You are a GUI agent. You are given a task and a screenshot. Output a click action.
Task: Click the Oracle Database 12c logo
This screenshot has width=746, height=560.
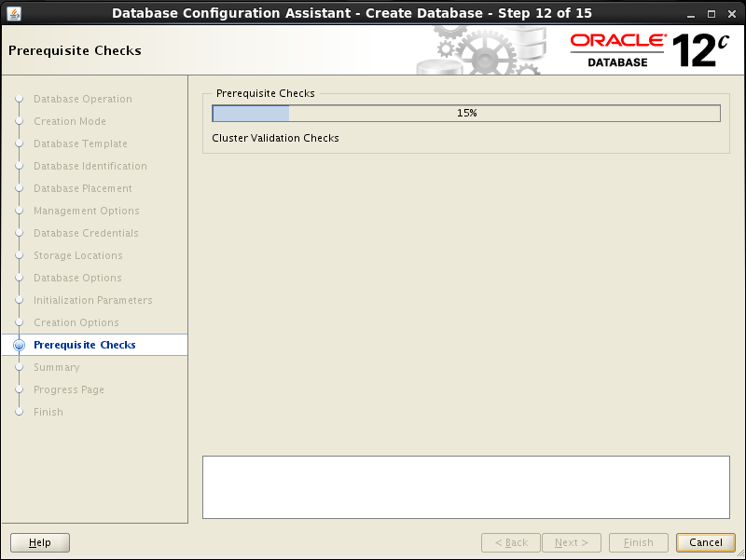click(649, 50)
